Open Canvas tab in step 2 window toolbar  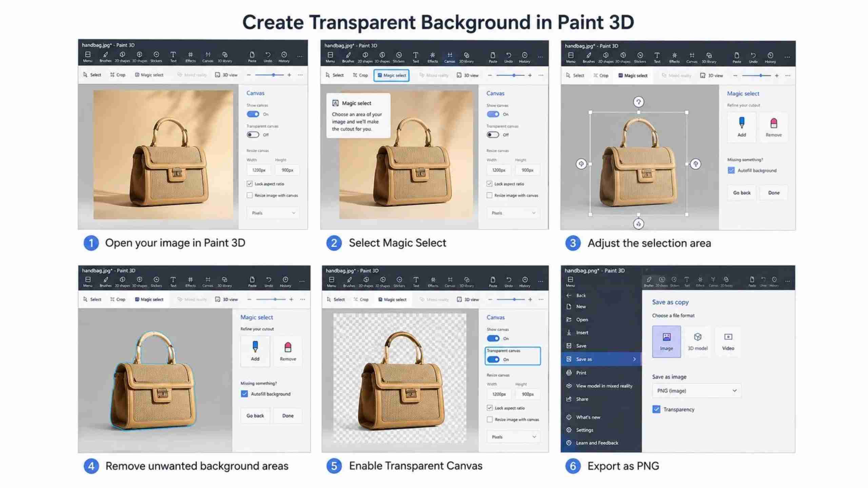pos(450,57)
